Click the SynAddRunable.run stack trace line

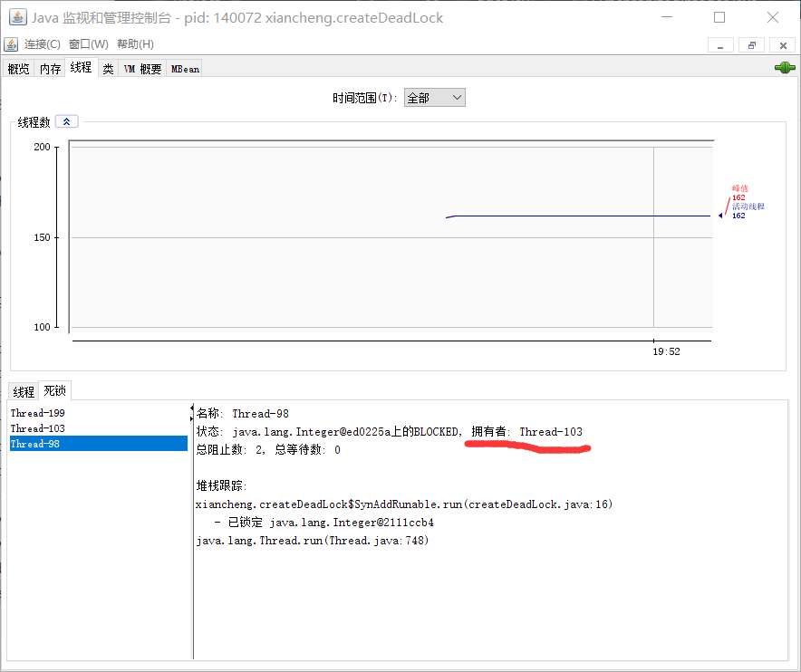(x=404, y=504)
